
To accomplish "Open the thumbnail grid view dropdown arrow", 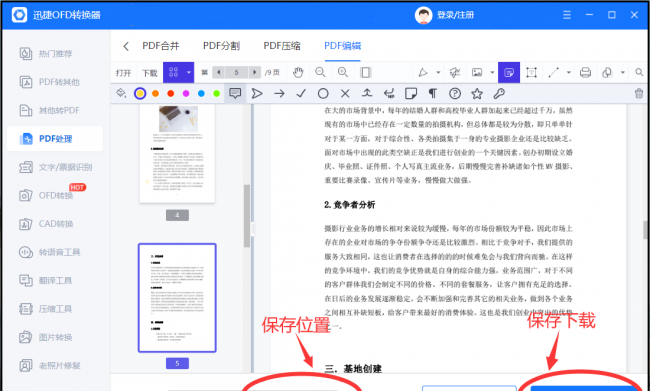I will (x=189, y=73).
